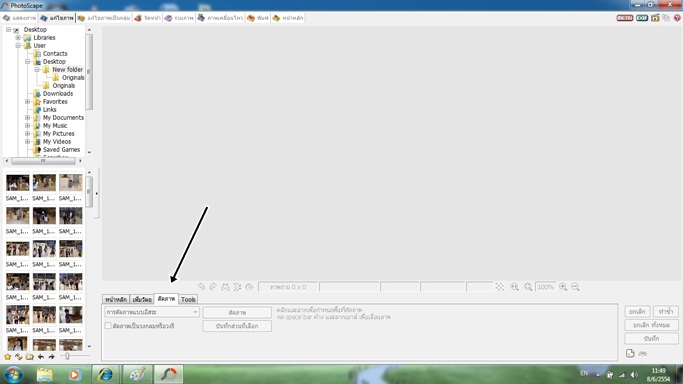Click the star favorites icon below the thumbnails
This screenshot has width=683, height=384.
coord(8,357)
